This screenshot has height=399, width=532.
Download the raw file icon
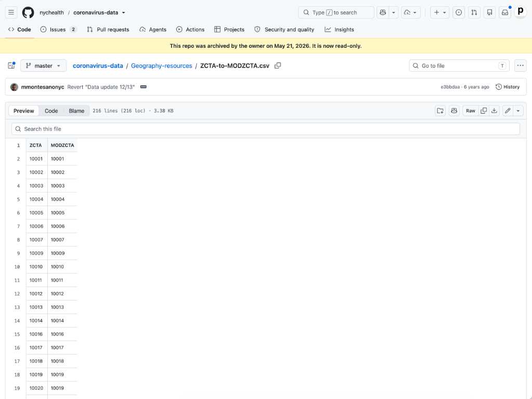point(495,111)
